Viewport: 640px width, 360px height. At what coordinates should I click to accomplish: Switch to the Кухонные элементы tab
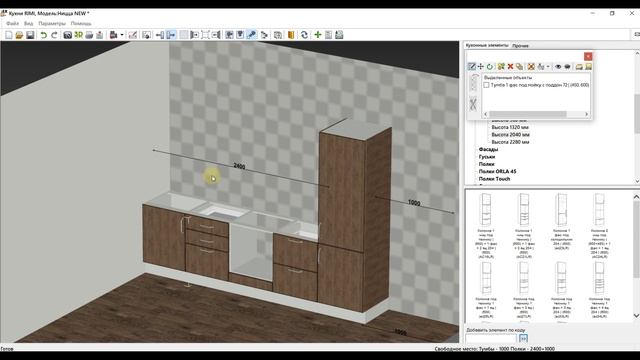(x=487, y=45)
